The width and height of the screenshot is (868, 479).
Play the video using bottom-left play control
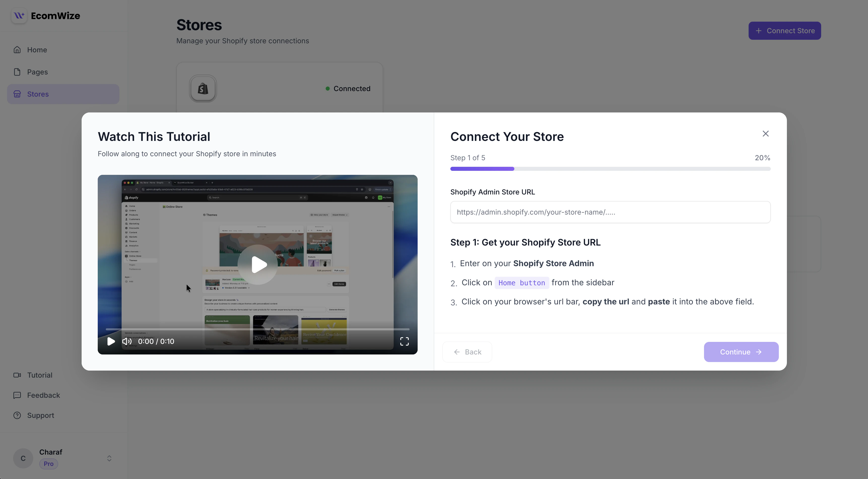point(111,341)
